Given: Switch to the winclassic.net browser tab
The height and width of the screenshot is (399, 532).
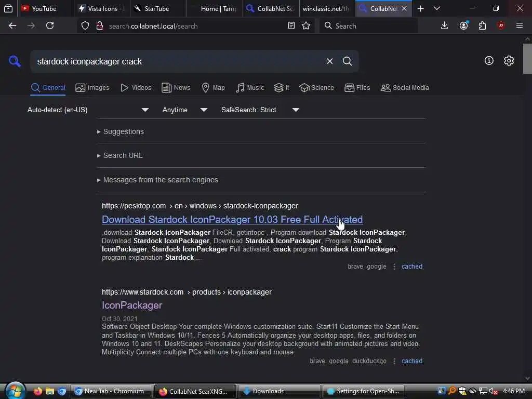Looking at the screenshot, I should coord(327,8).
